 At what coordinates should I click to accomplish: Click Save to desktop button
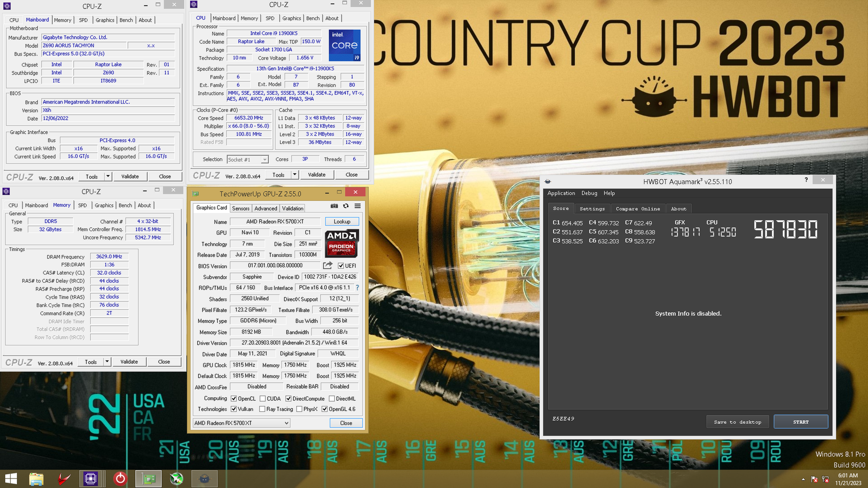738,422
